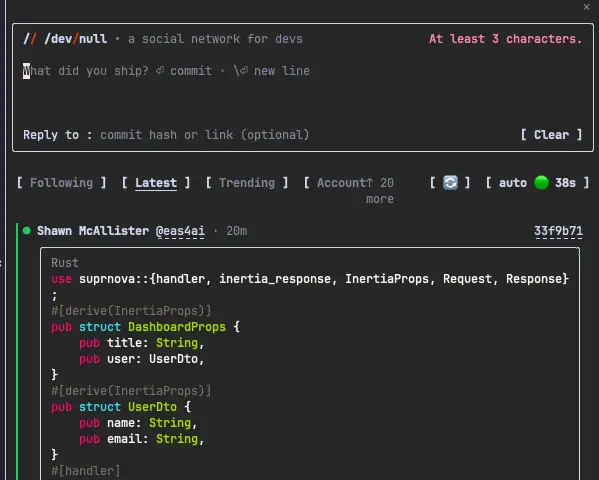Click the 'pub email: String,' line
The width and height of the screenshot is (599, 480).
[x=142, y=439]
